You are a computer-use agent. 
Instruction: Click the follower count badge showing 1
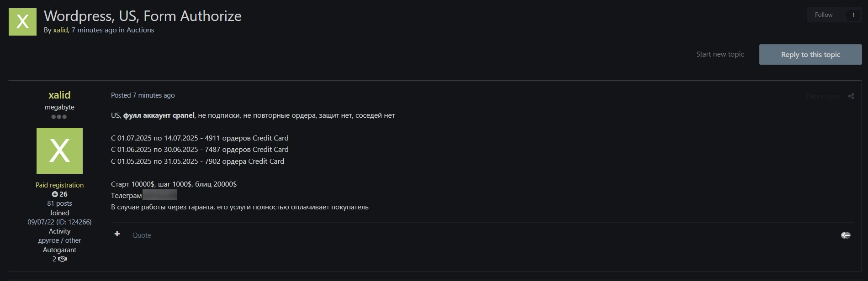pyautogui.click(x=853, y=15)
